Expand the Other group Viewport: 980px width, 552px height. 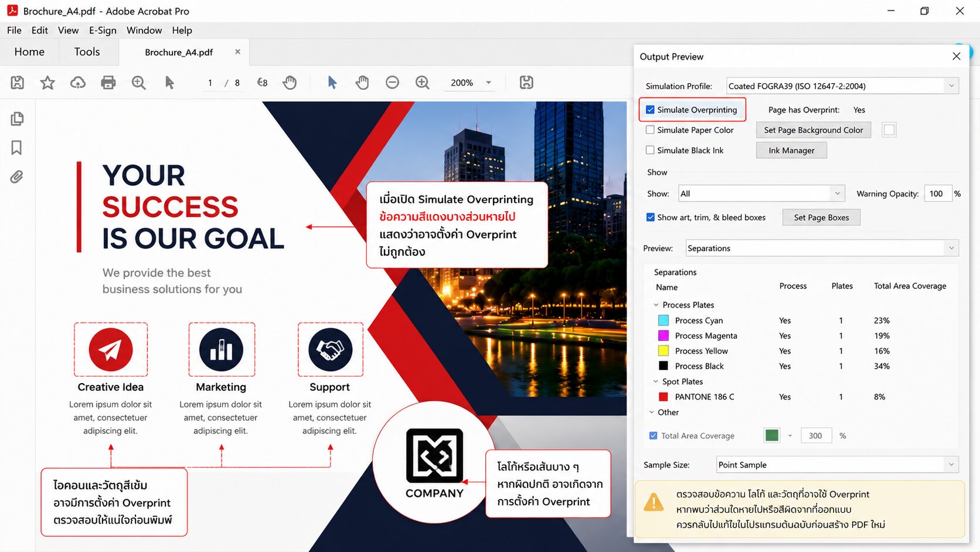pyautogui.click(x=651, y=412)
